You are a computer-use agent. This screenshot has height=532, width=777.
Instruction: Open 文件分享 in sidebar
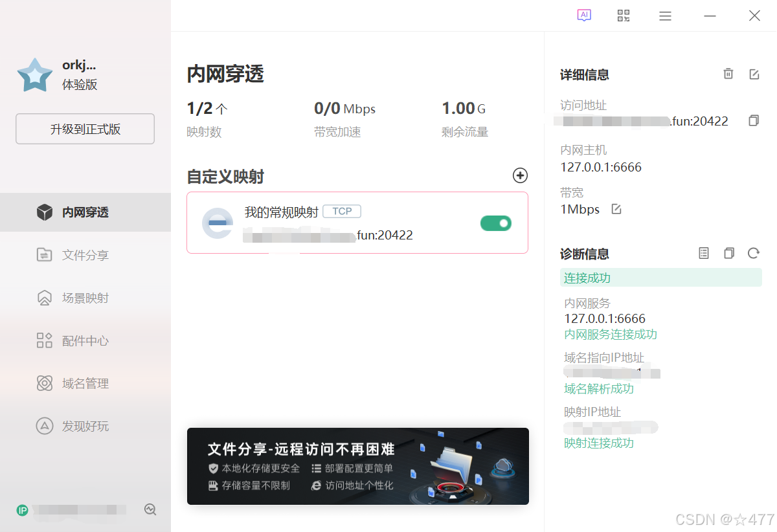click(x=85, y=255)
